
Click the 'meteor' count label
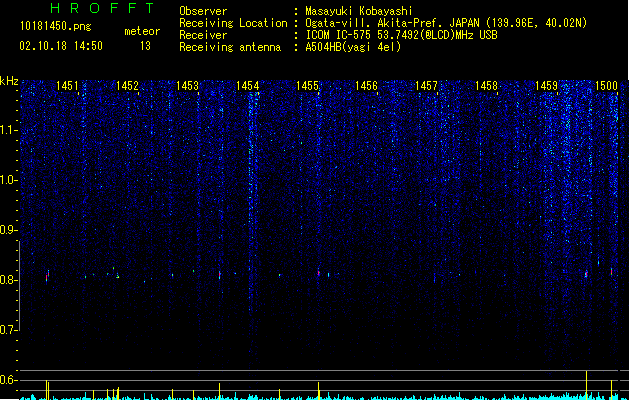click(x=142, y=31)
